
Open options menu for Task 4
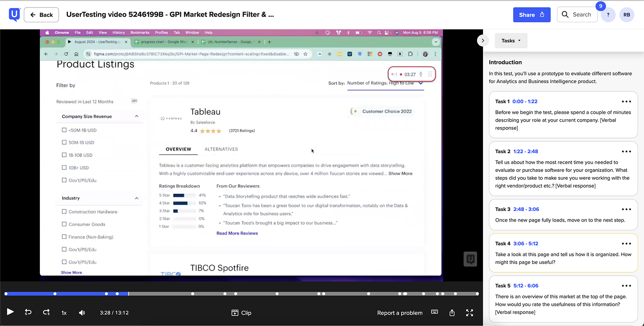click(x=626, y=244)
